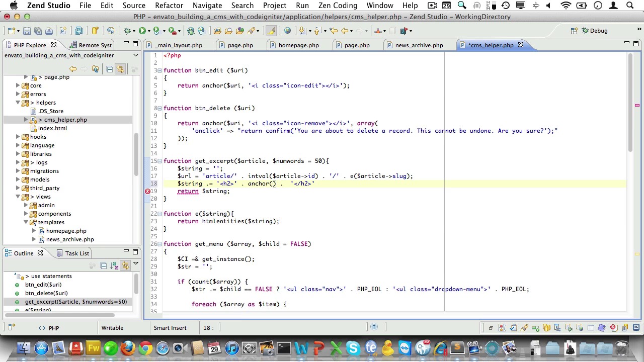Fold the get_excerpt function at line 15
The height and width of the screenshot is (362, 644).
click(159, 161)
